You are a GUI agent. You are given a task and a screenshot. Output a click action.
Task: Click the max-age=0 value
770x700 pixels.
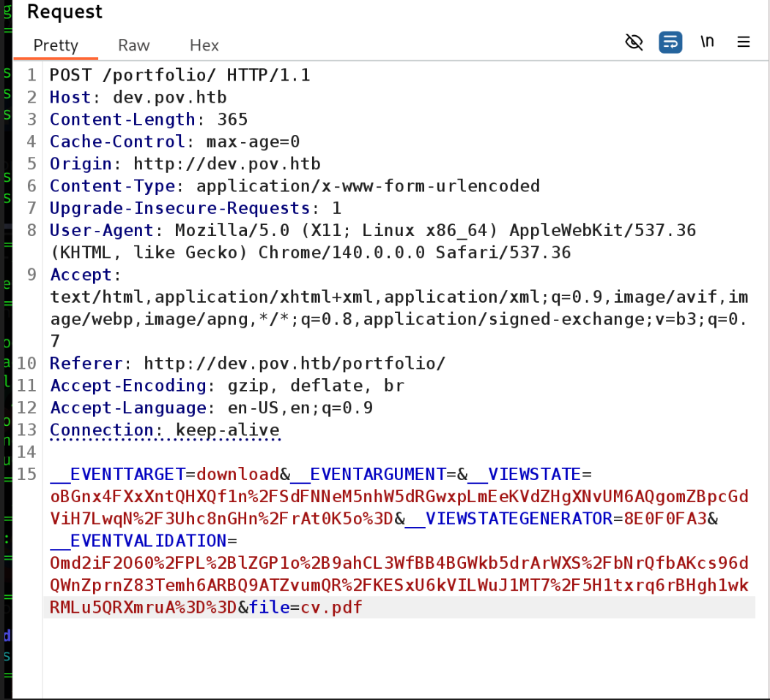tap(253, 141)
